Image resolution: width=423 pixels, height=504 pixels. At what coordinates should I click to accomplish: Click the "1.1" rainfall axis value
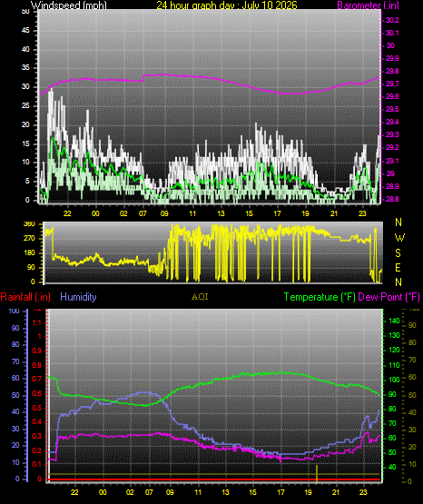point(37,322)
